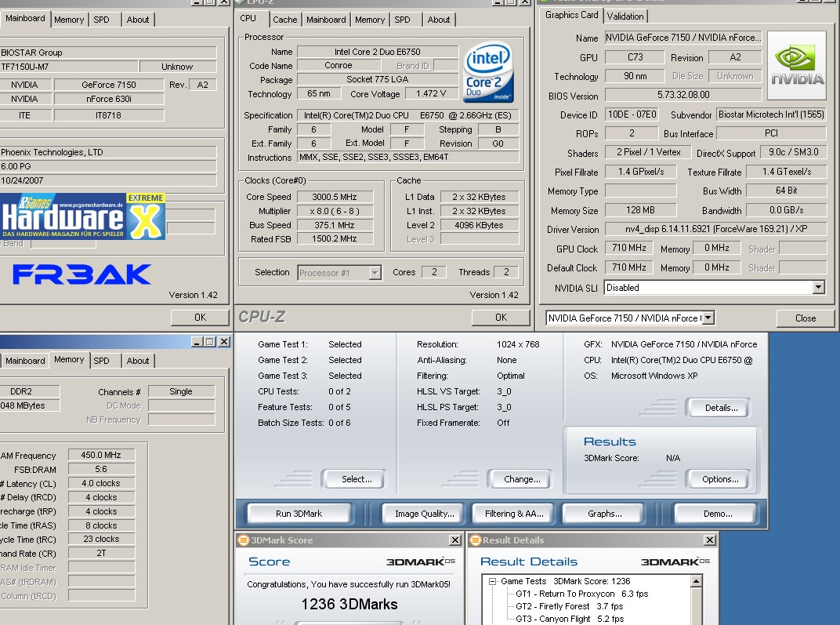Click the Result Details window icon
The width and height of the screenshot is (840, 625).
pos(475,540)
